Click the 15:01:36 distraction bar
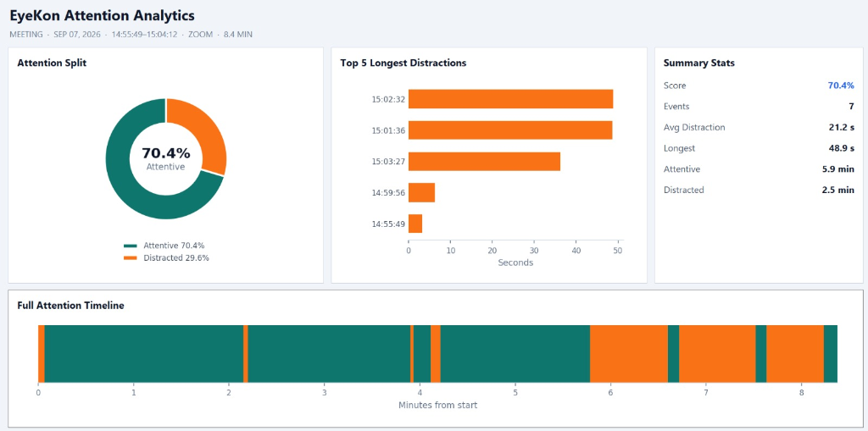This screenshot has width=868, height=431. coord(510,130)
